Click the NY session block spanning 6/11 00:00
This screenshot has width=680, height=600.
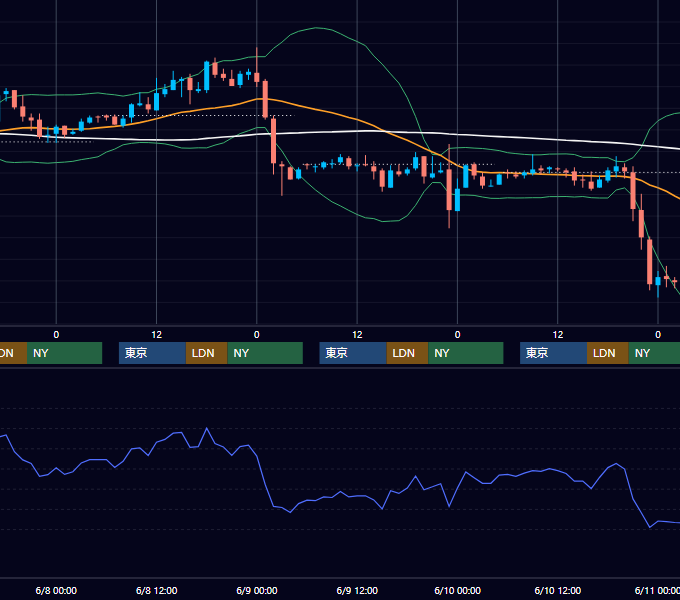(x=654, y=353)
